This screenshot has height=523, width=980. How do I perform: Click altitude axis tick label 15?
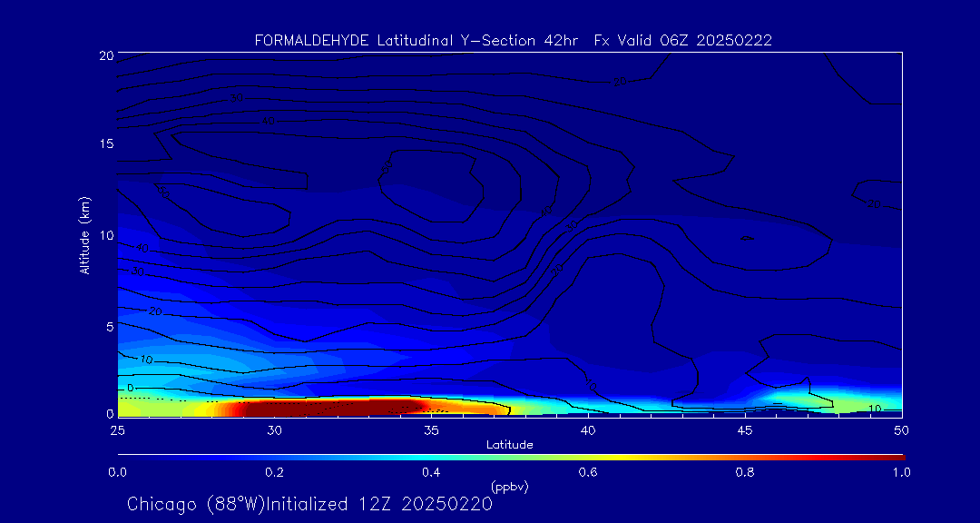pyautogui.click(x=105, y=143)
